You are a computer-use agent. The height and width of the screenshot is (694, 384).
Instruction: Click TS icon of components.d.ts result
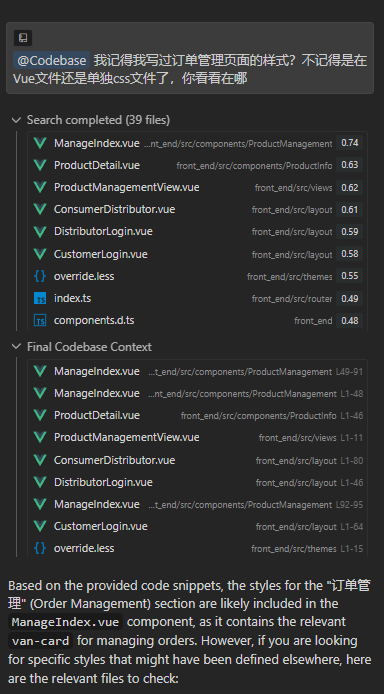click(x=40, y=320)
